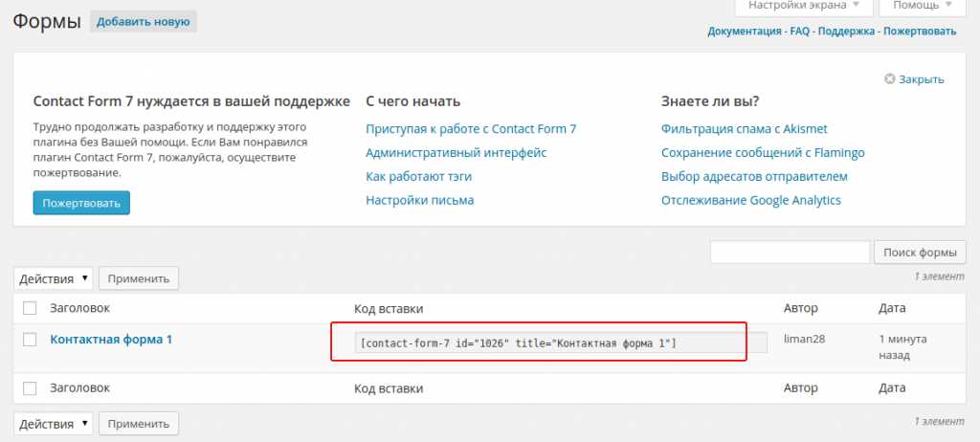Click inside the form search text field
This screenshot has width=980, height=442.
click(789, 253)
